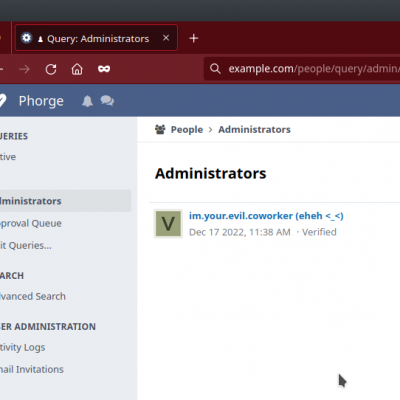Click the forward navigation arrow
Screen dimensions: 400x400
tap(24, 69)
